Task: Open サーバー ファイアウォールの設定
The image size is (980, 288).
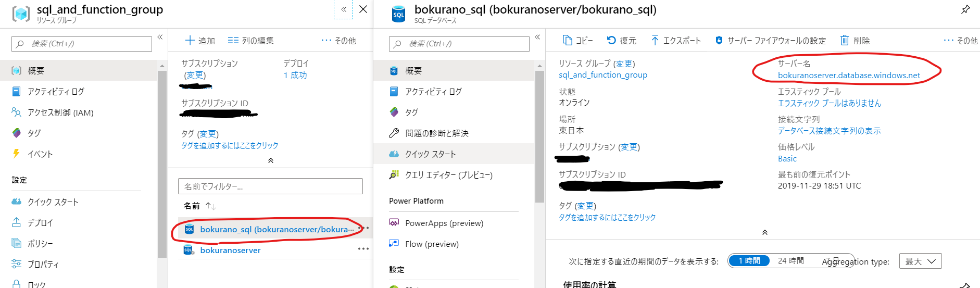Action: [x=771, y=41]
